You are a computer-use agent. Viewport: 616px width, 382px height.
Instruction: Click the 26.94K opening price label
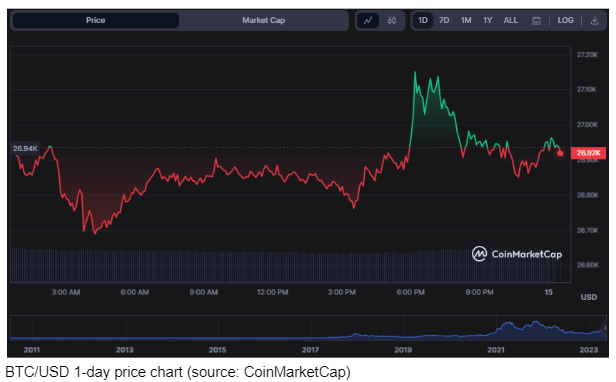tap(25, 149)
